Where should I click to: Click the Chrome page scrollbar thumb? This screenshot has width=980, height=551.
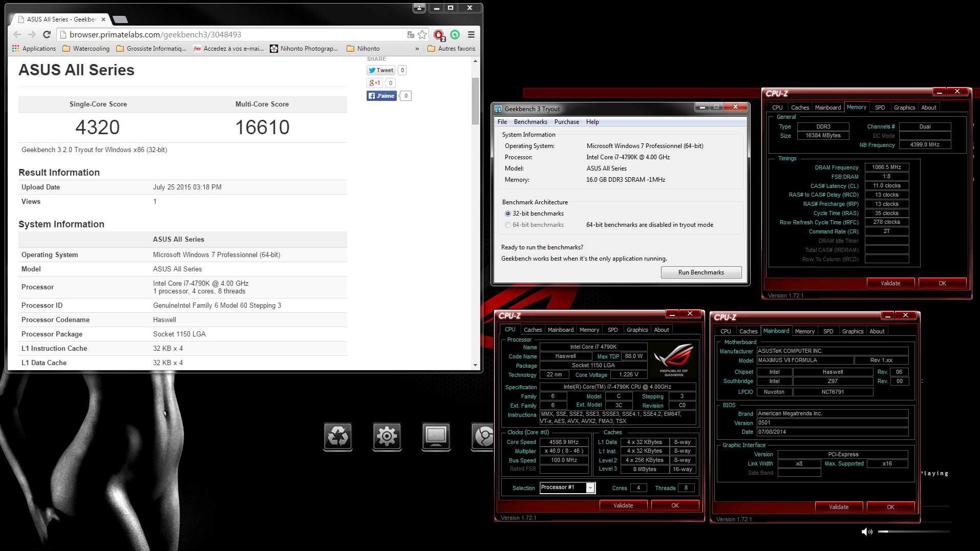(x=475, y=100)
